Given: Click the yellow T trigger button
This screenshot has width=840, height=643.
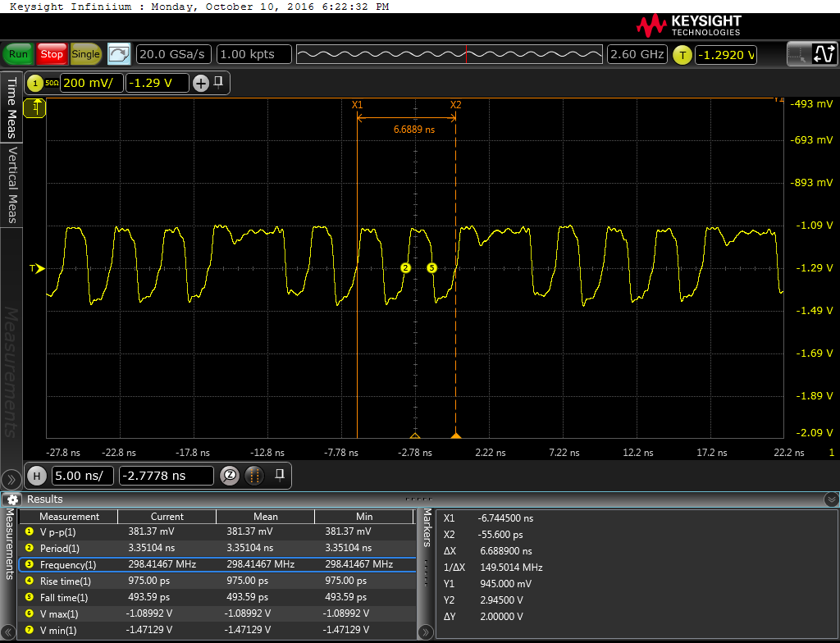Looking at the screenshot, I should 682,55.
